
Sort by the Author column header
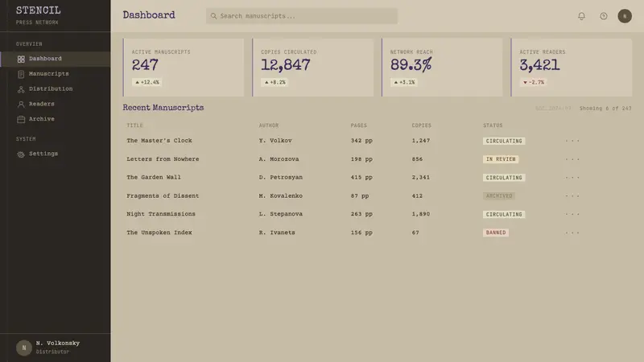(269, 125)
